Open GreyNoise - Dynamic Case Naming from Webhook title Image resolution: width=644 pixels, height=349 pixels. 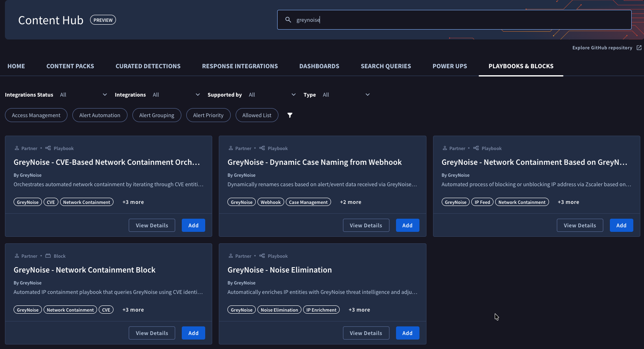pos(315,162)
